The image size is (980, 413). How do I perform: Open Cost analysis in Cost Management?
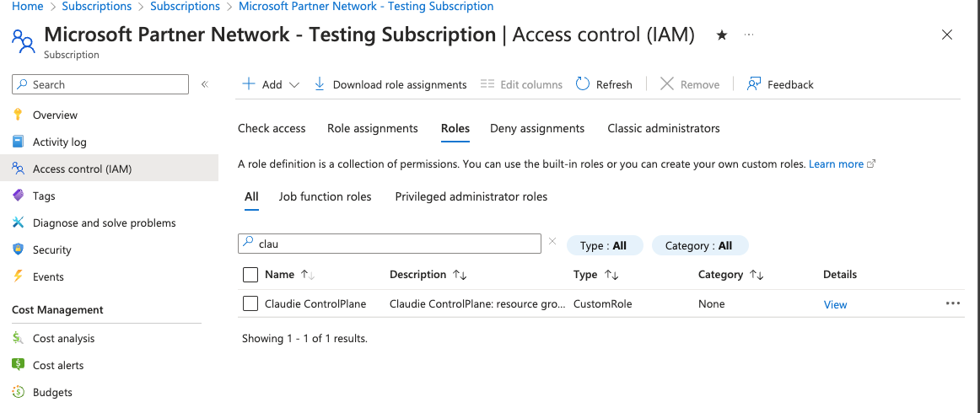[x=63, y=338]
